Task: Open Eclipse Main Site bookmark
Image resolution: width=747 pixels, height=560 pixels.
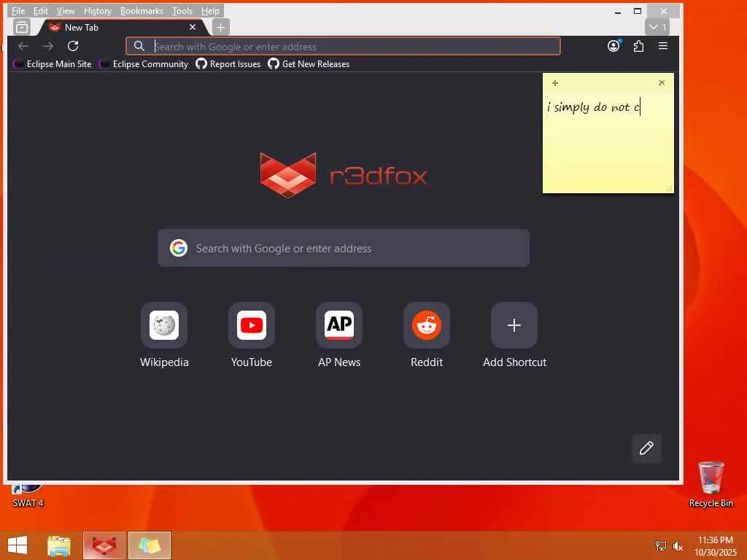Action: click(x=53, y=64)
